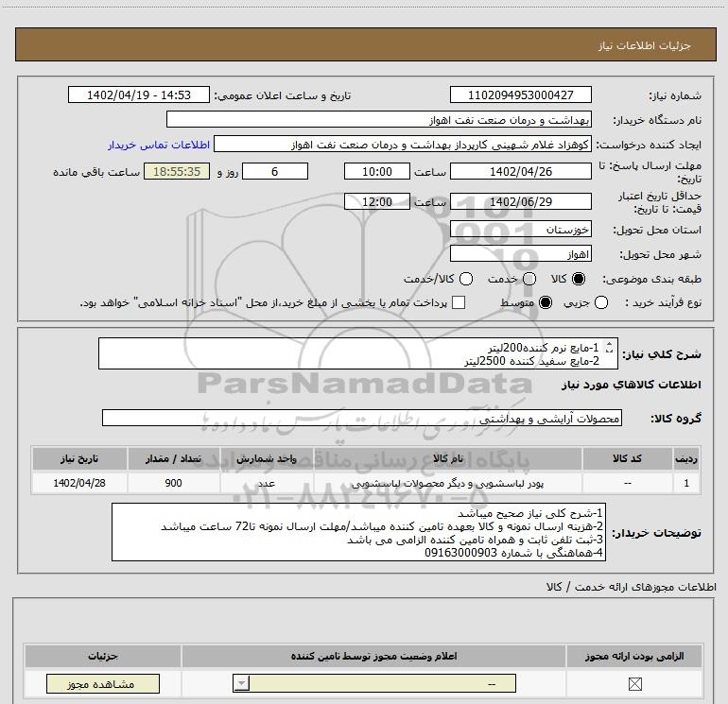Click buyer notes text area

[x=358, y=532]
